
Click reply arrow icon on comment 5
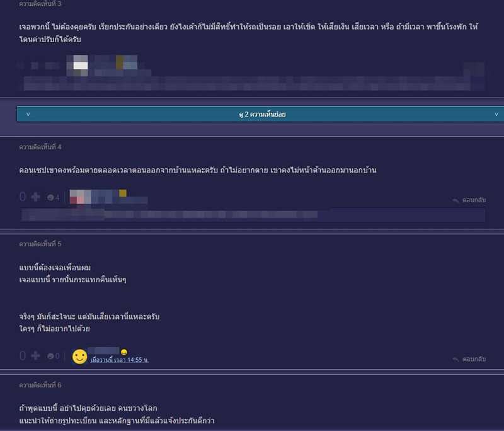point(455,359)
